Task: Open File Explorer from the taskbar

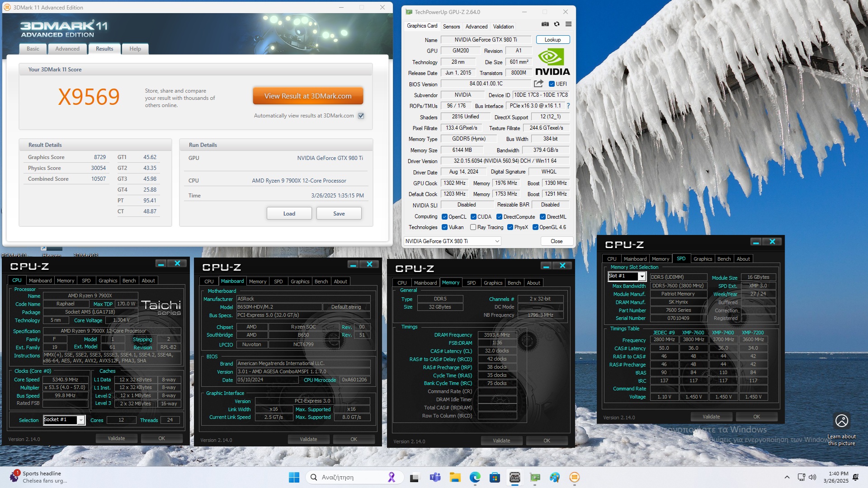Action: point(455,477)
